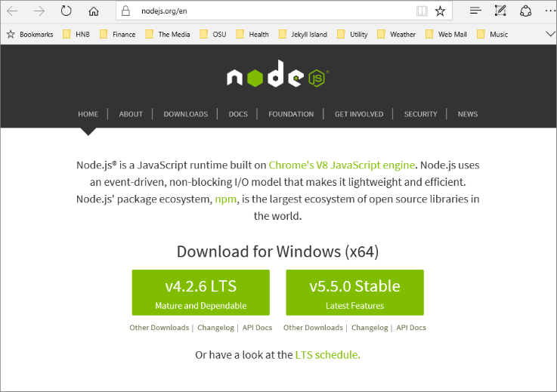Select the GET INVOLVED nav item
Viewport: 557px width, 392px height.
tap(359, 114)
